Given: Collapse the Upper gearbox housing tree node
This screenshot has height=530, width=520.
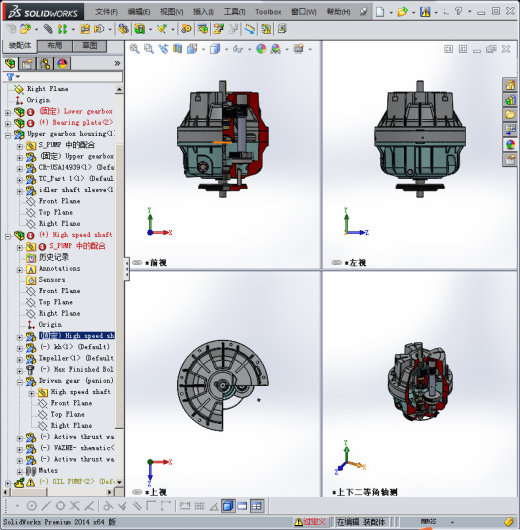Looking at the screenshot, I should (x=8, y=135).
